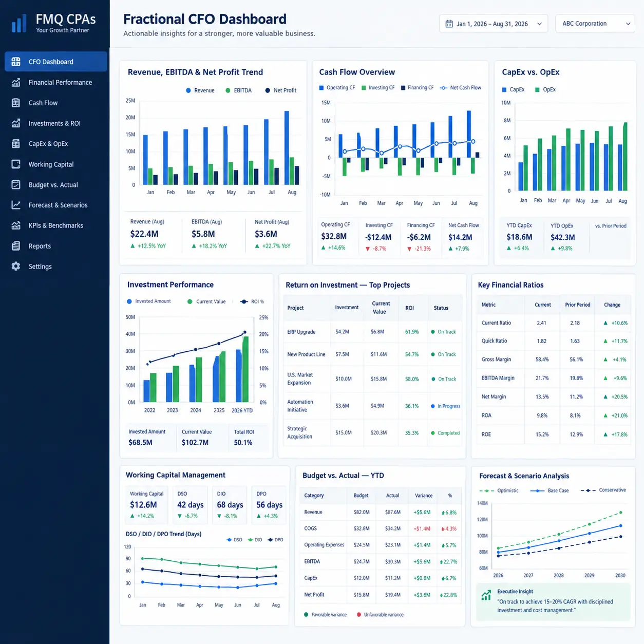The image size is (644, 644).
Task: Click the Cash Flow sidebar icon
Action: pos(16,103)
